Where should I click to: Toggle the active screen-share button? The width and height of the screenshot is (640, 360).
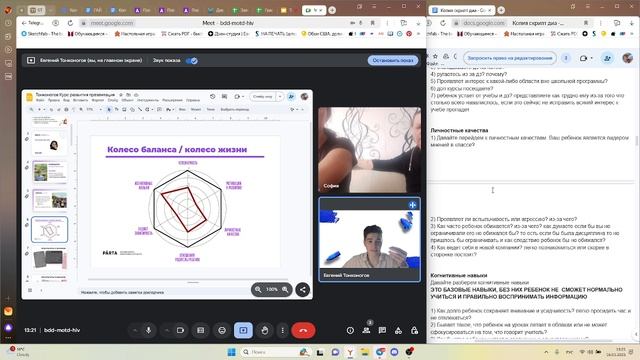point(243,330)
